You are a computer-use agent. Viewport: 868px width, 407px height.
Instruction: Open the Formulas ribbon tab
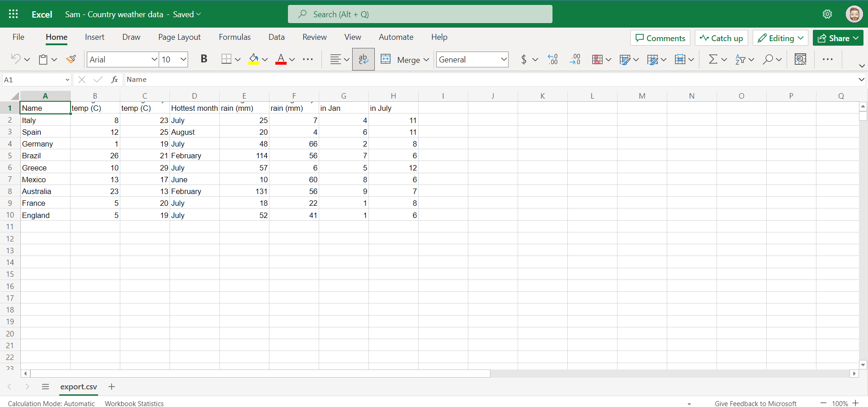235,37
